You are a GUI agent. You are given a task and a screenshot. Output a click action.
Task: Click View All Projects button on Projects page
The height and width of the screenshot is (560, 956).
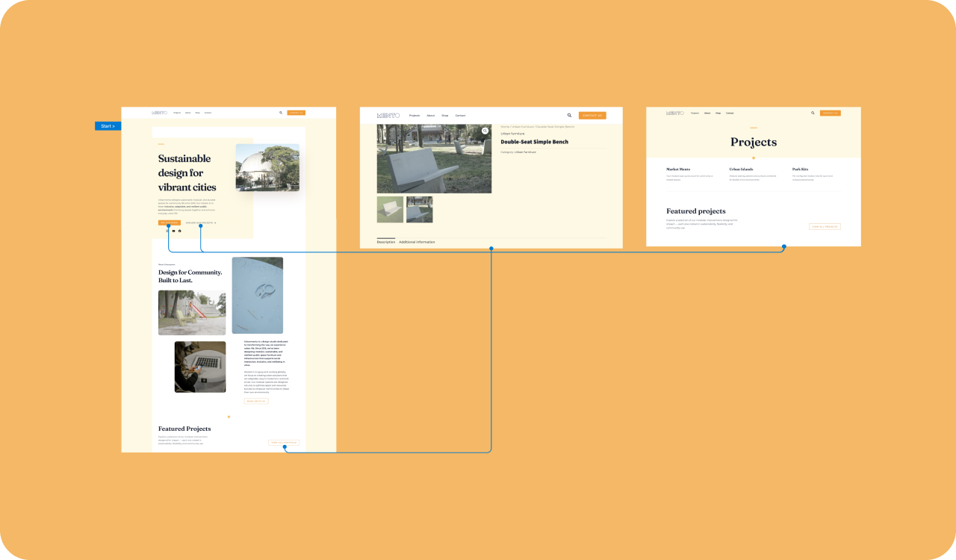(x=825, y=226)
